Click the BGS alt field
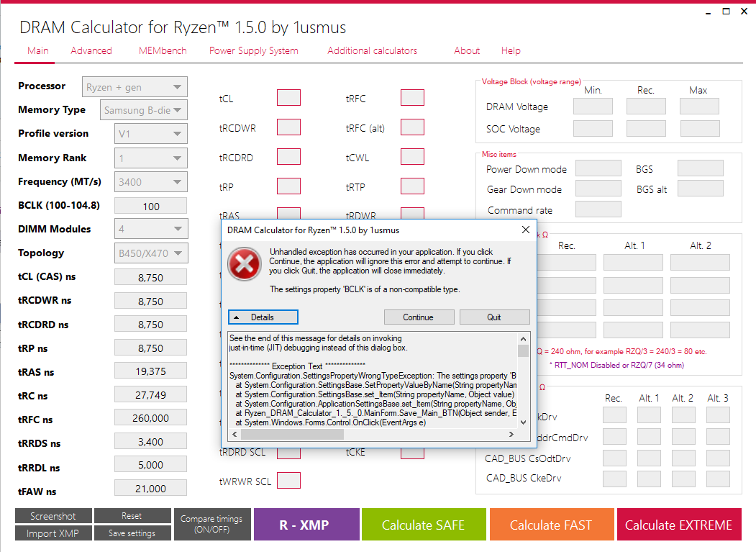Screen dimensions: 756x552 point(700,188)
